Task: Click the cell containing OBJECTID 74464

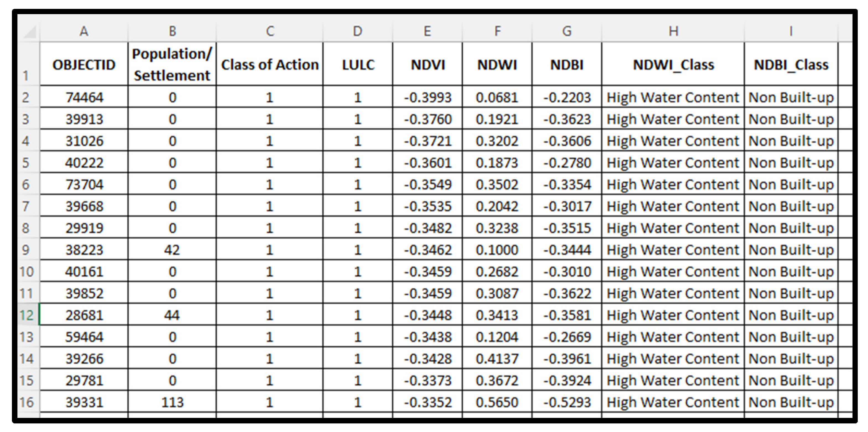Action: (x=84, y=97)
